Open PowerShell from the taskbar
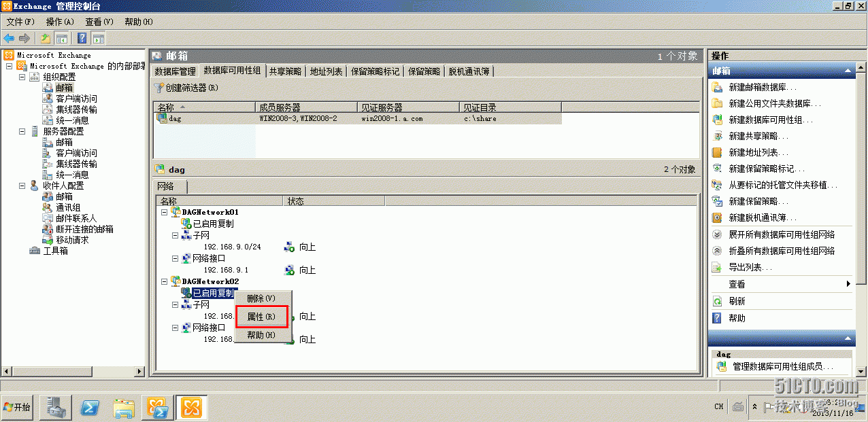This screenshot has width=868, height=422. point(90,407)
